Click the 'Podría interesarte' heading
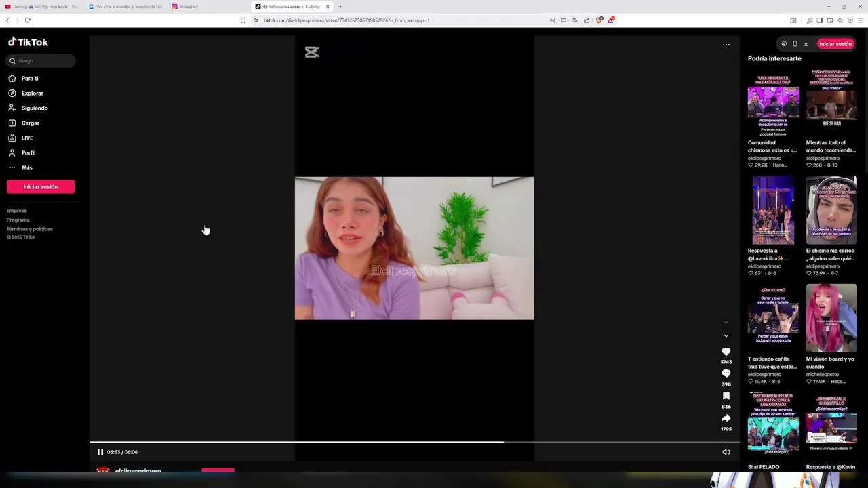 (774, 59)
